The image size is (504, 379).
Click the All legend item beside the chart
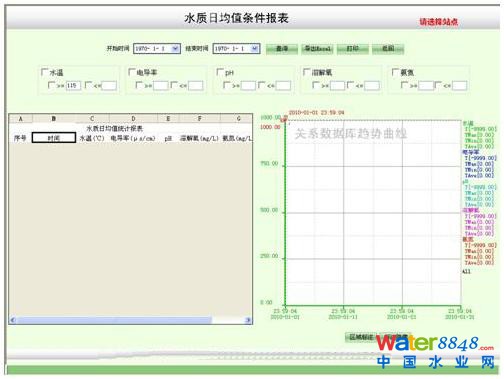pos(466,272)
